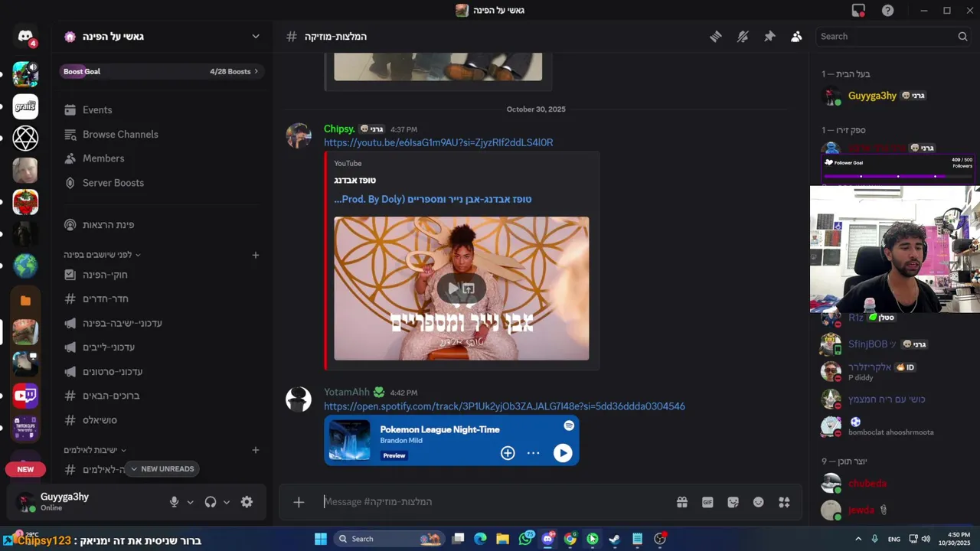
Task: Open microphone input options arrow
Action: [190, 503]
